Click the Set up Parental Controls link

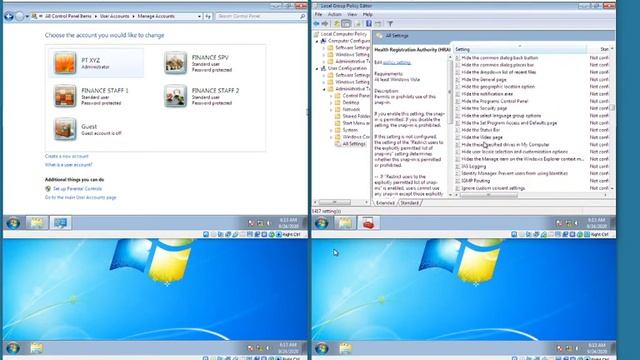[78, 189]
